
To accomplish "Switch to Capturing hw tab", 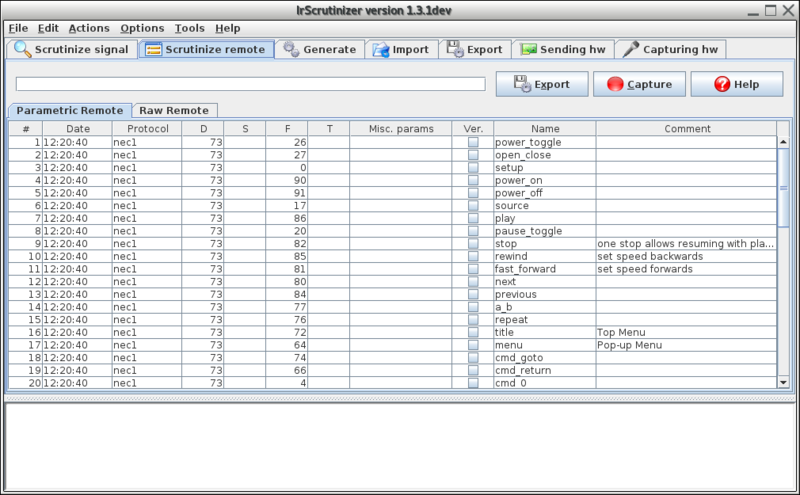I will pyautogui.click(x=671, y=49).
